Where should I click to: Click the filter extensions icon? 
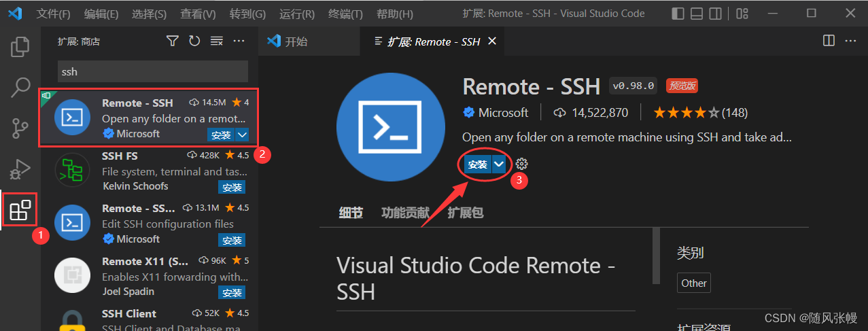[173, 41]
